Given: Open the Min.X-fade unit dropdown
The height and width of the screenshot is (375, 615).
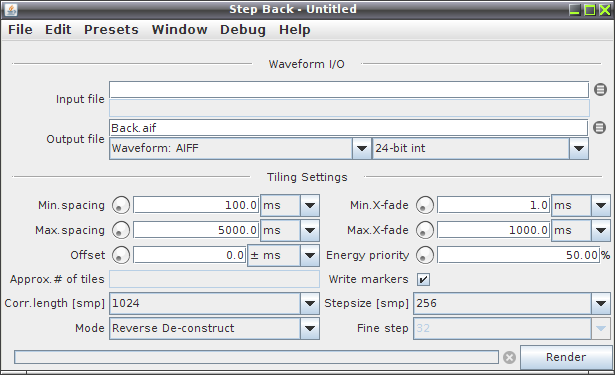Looking at the screenshot, I should (x=581, y=205).
